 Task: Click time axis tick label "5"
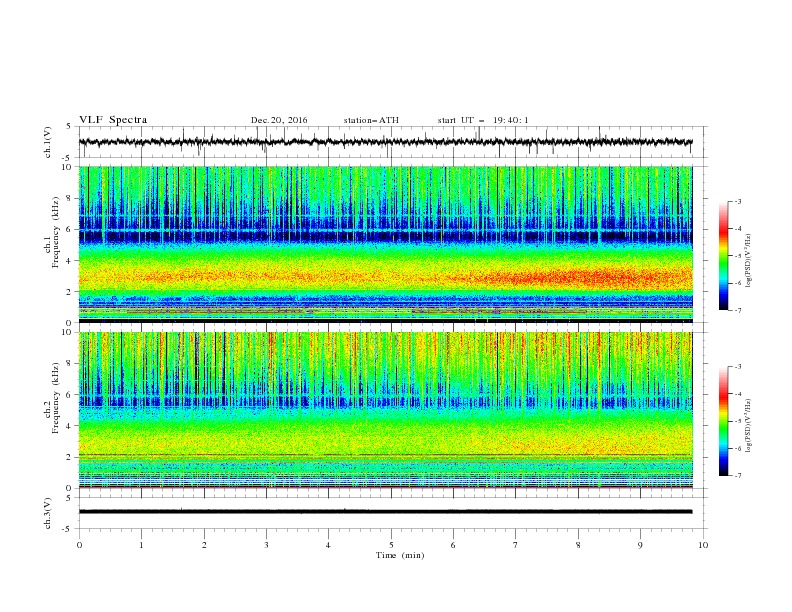coord(391,545)
